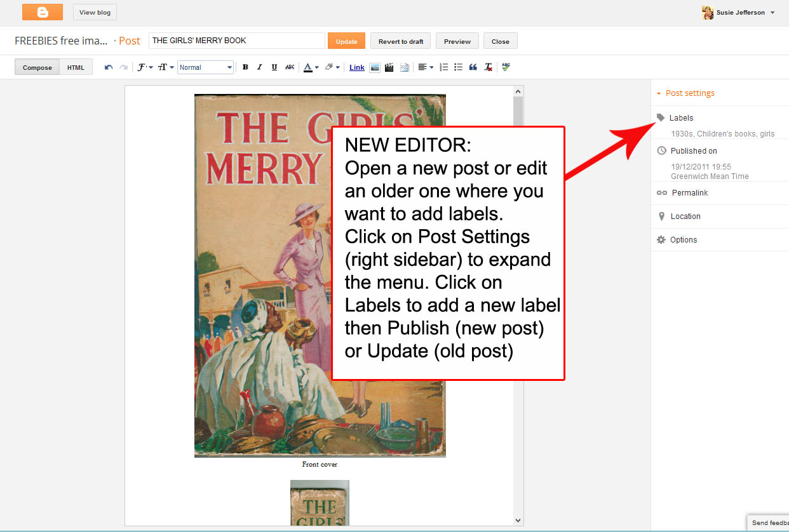The image size is (789, 532).
Task: Create a numbered list
Action: coord(443,67)
